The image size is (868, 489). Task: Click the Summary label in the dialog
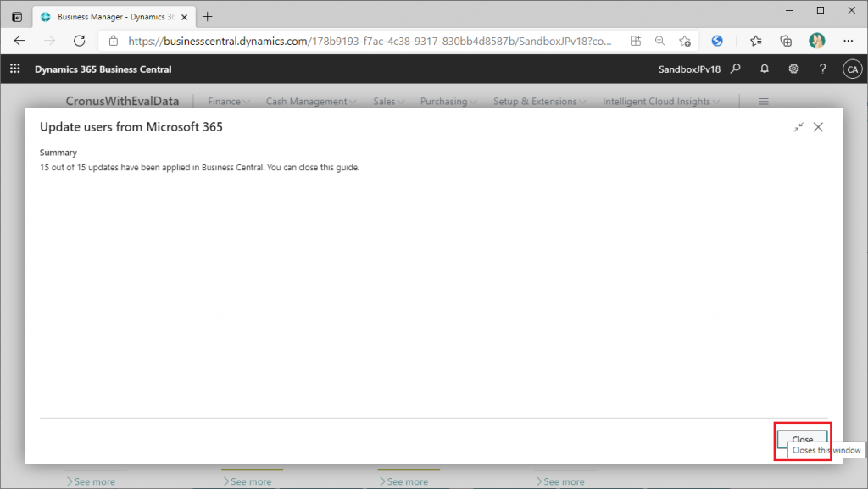click(58, 153)
